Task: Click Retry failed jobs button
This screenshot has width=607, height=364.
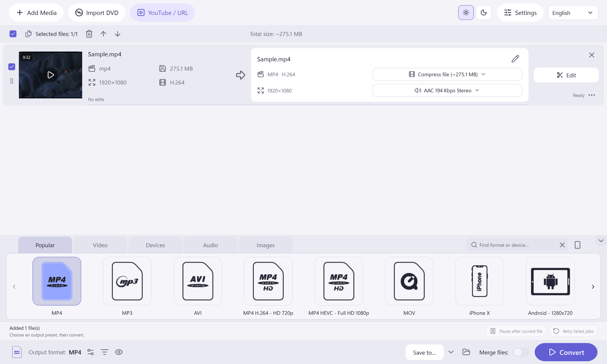Action: (x=573, y=331)
